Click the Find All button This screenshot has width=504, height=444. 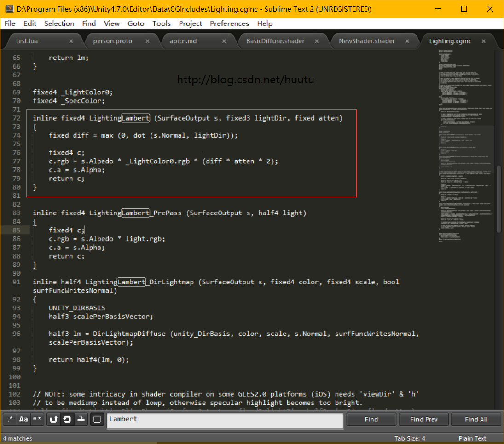pos(476,419)
